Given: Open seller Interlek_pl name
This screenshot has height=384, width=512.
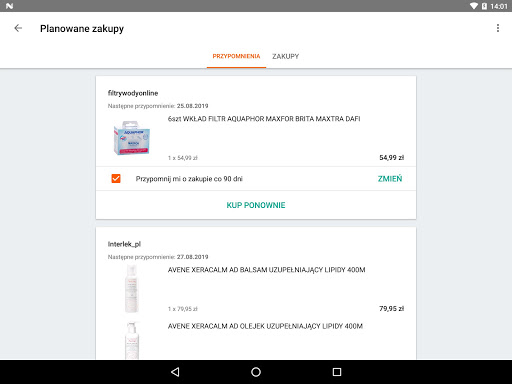Looking at the screenshot, I should point(124,244).
